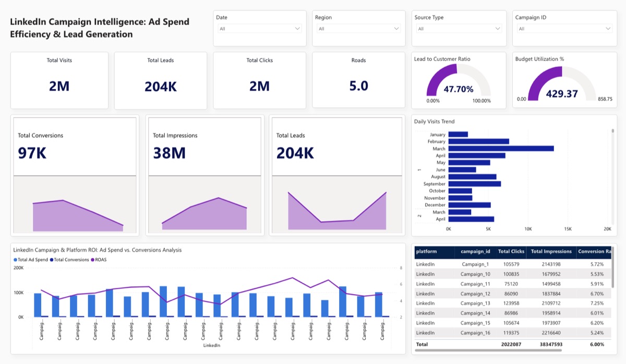Toggle the Total Ad Spend legend item
626x364 pixels.
(31, 259)
